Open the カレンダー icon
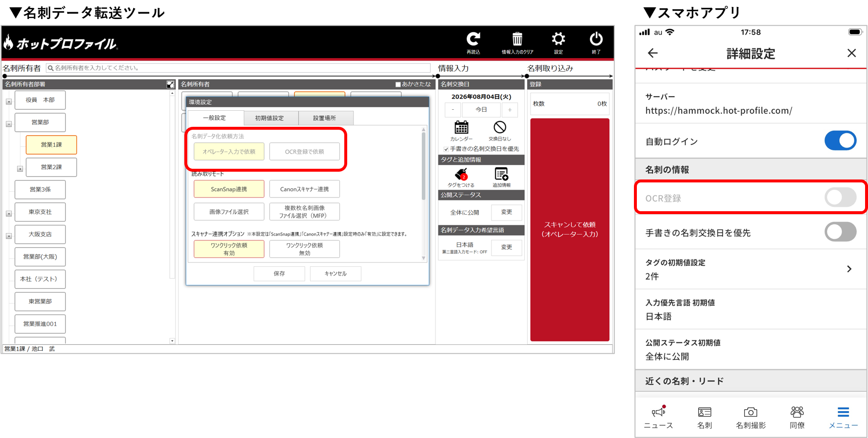868x438 pixels. [461, 127]
